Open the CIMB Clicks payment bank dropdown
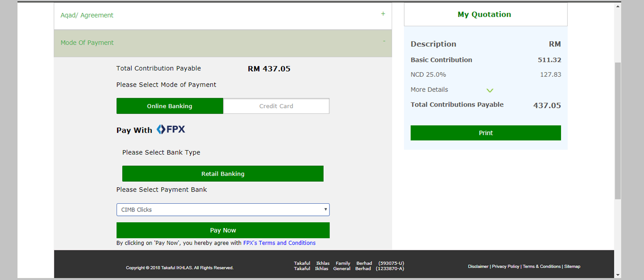The width and height of the screenshot is (644, 280). tap(223, 210)
